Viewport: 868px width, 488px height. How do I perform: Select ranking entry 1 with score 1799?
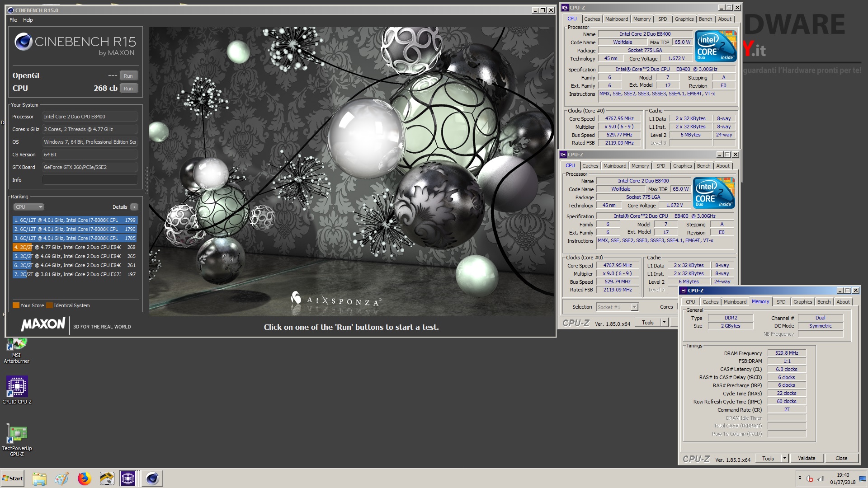pos(75,220)
